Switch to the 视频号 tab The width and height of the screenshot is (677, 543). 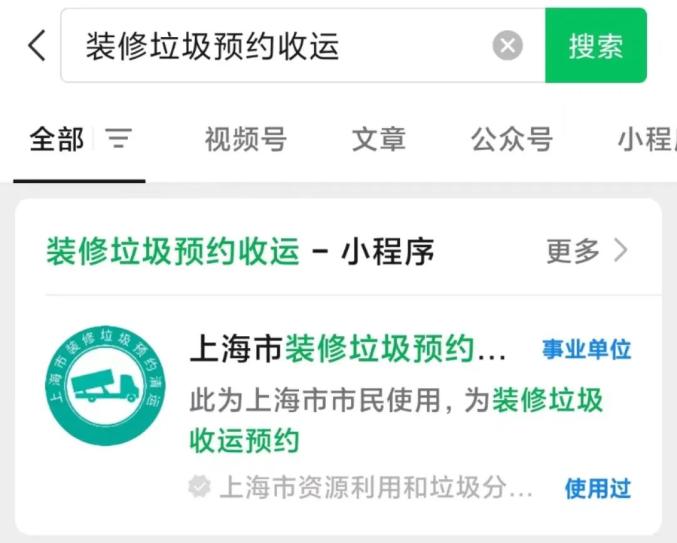[246, 139]
